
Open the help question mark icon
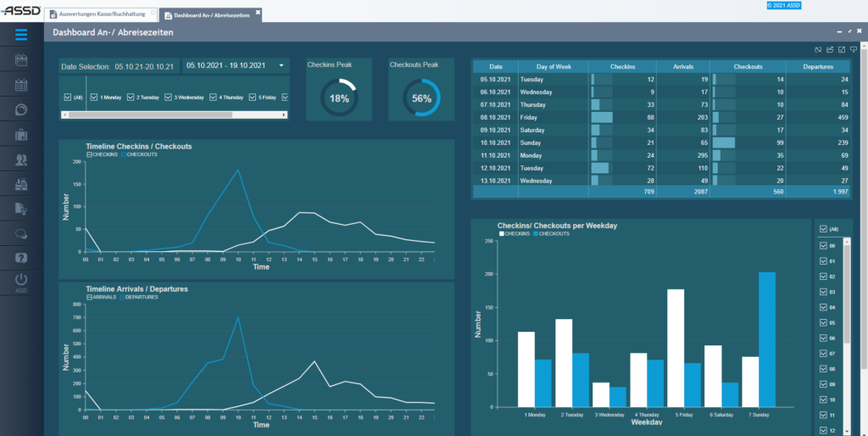coord(21,258)
